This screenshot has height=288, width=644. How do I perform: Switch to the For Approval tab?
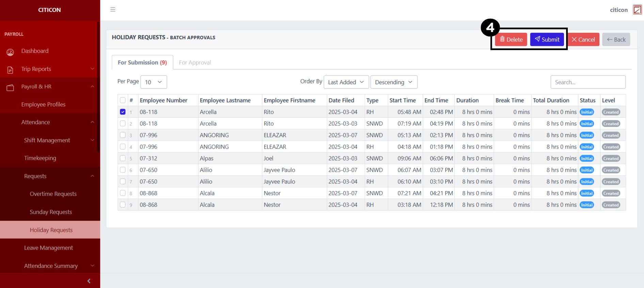click(x=195, y=62)
